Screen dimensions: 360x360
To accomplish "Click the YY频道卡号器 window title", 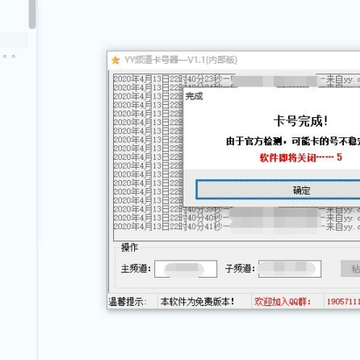I will 181,60.
